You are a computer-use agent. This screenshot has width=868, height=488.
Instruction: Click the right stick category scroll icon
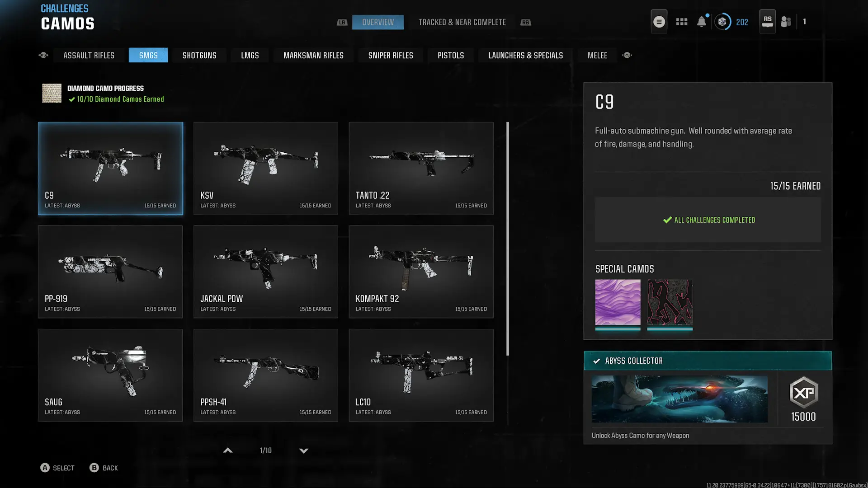coord(627,55)
